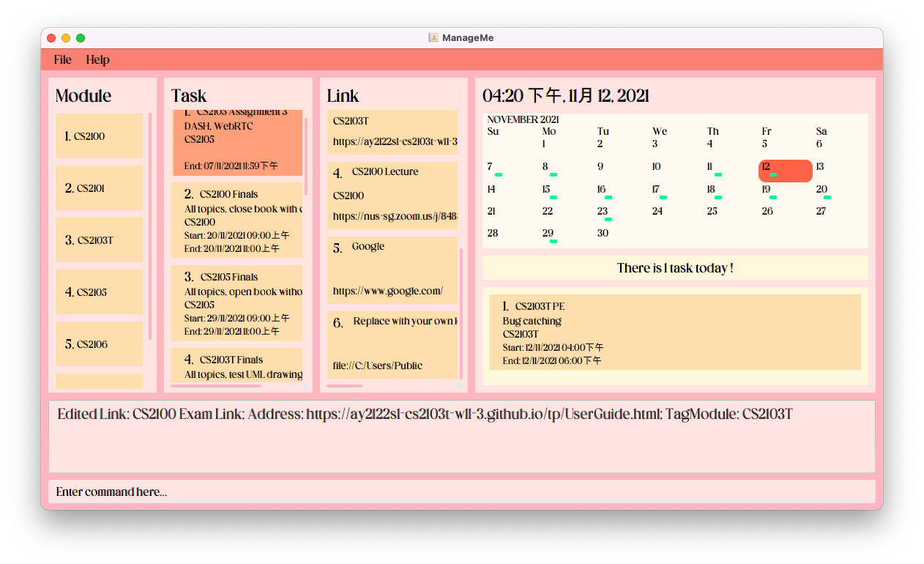924x564 pixels.
Task: Click the 'Edited Link' result display area
Action: 461,437
